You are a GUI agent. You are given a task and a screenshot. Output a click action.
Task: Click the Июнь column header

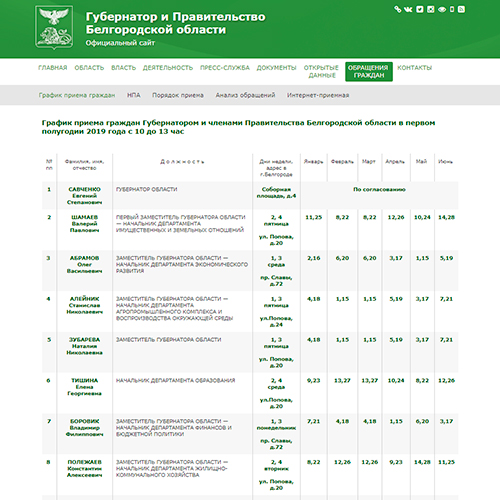pyautogui.click(x=445, y=162)
